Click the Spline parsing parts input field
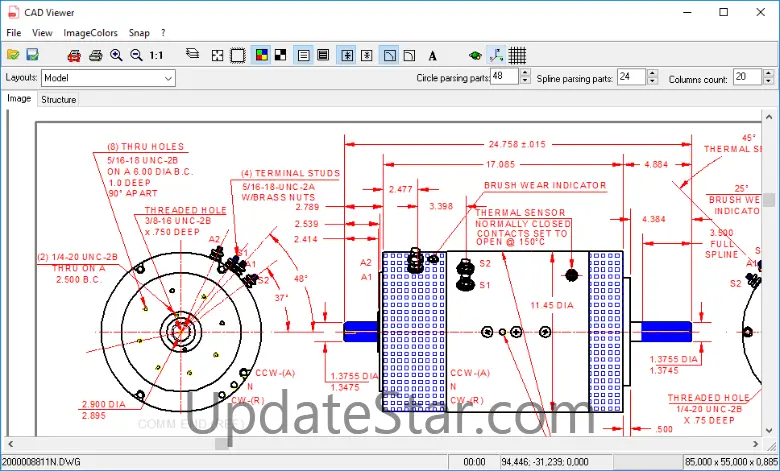The image size is (780, 471). (630, 77)
